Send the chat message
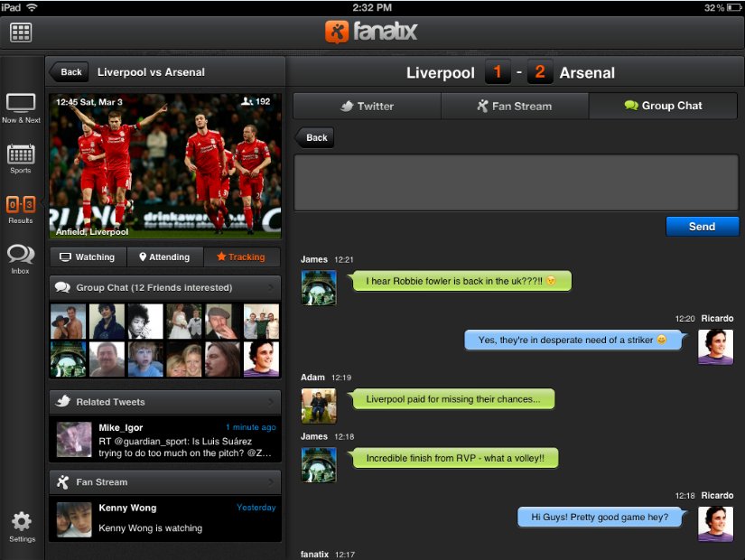The image size is (745, 560). [x=703, y=227]
